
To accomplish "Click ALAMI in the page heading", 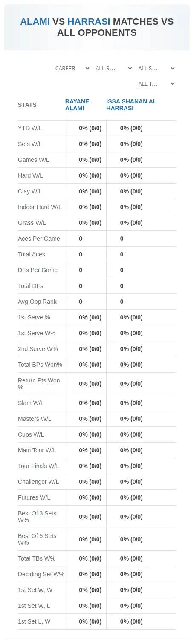I will pos(35,22).
